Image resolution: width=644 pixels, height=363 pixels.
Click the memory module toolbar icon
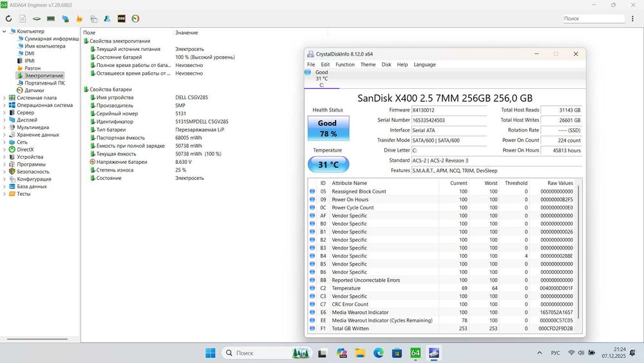pyautogui.click(x=51, y=19)
